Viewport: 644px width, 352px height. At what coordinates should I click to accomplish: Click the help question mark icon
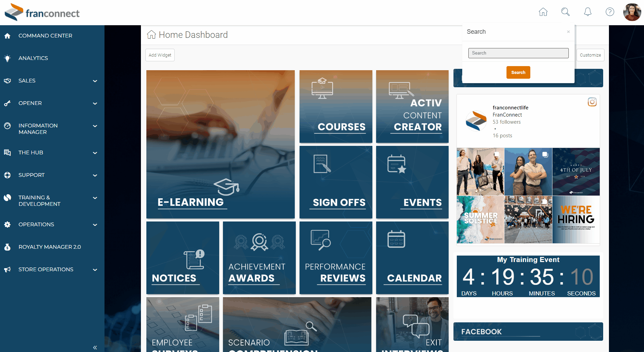point(610,12)
